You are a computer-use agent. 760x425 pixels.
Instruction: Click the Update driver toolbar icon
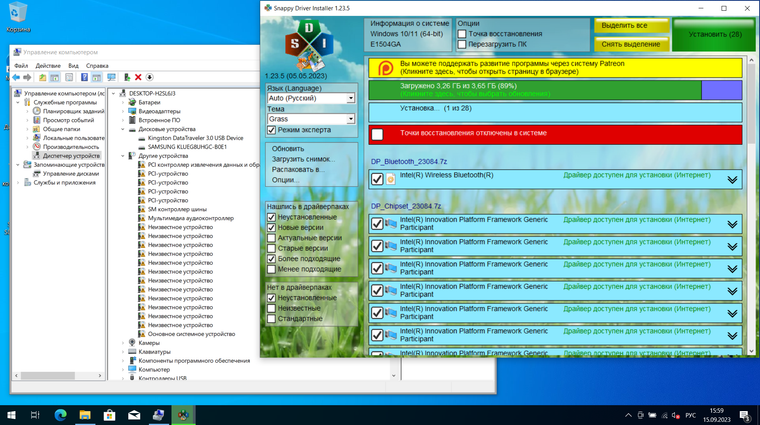[x=127, y=77]
